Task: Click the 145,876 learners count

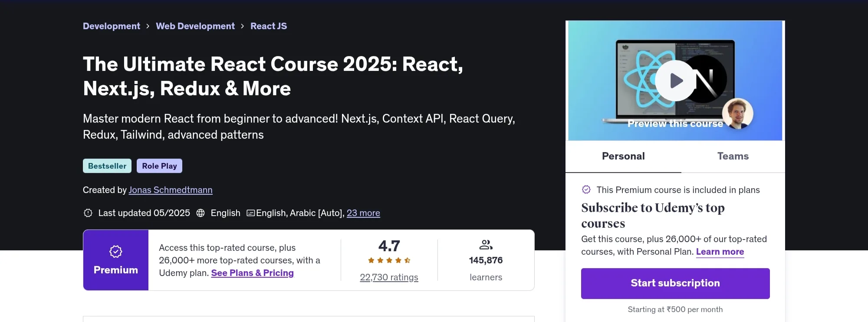Action: tap(486, 260)
